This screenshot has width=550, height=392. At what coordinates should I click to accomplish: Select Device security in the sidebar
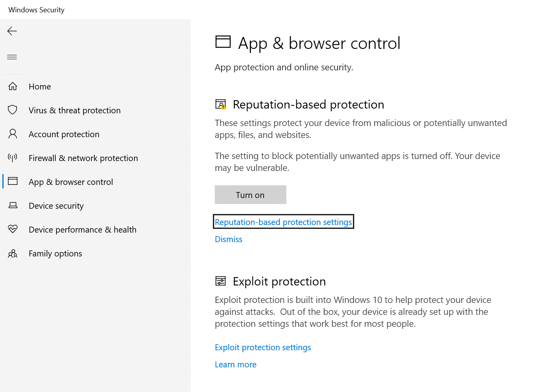56,206
